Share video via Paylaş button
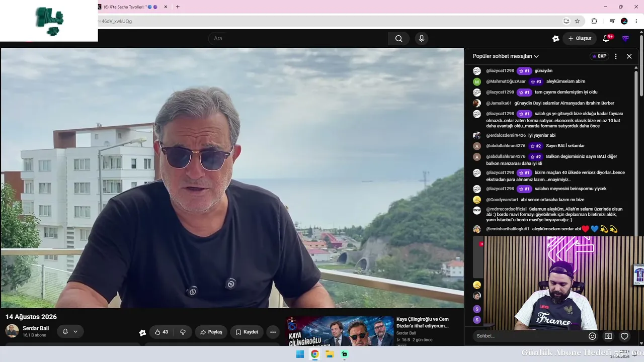Image resolution: width=644 pixels, height=362 pixels. coord(211,332)
